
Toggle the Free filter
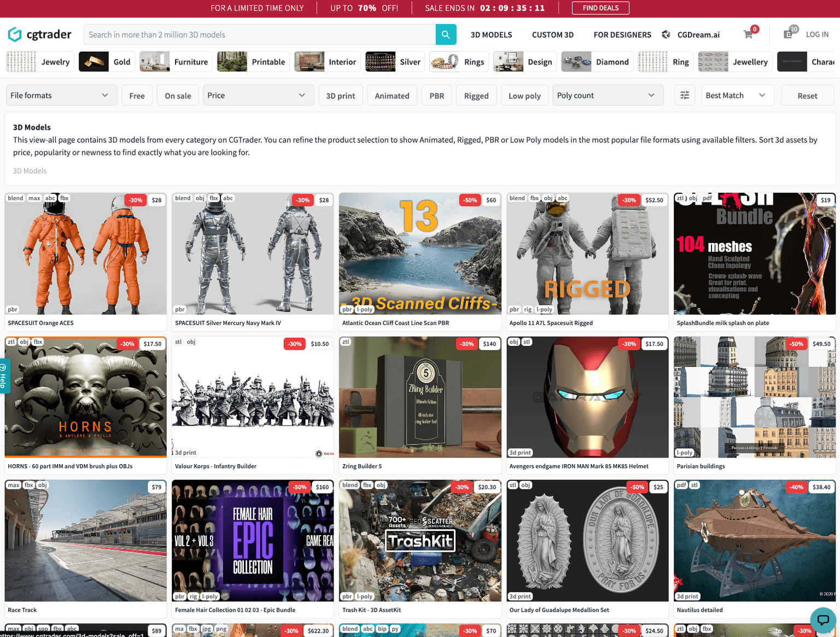(x=137, y=95)
